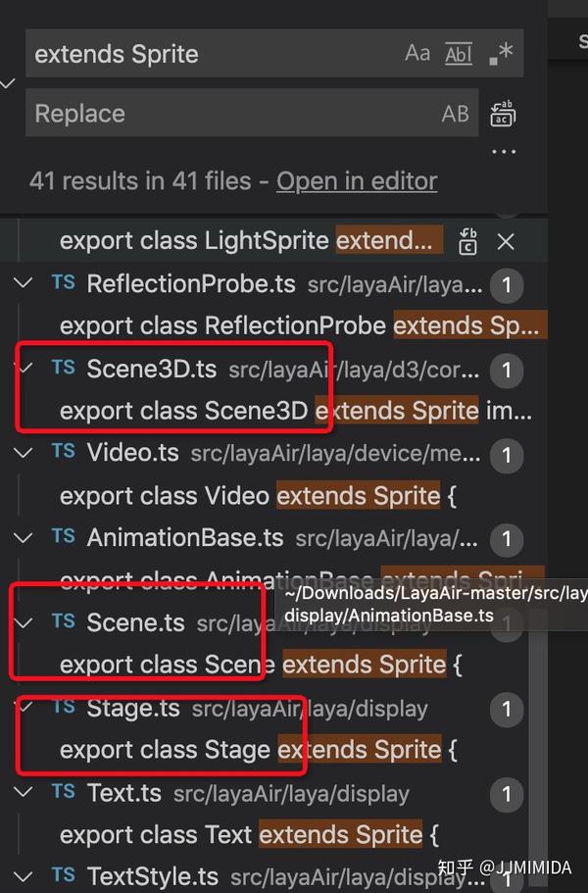The image size is (588, 893).
Task: Click the TS icon beside Scene.ts
Action: pos(64,621)
